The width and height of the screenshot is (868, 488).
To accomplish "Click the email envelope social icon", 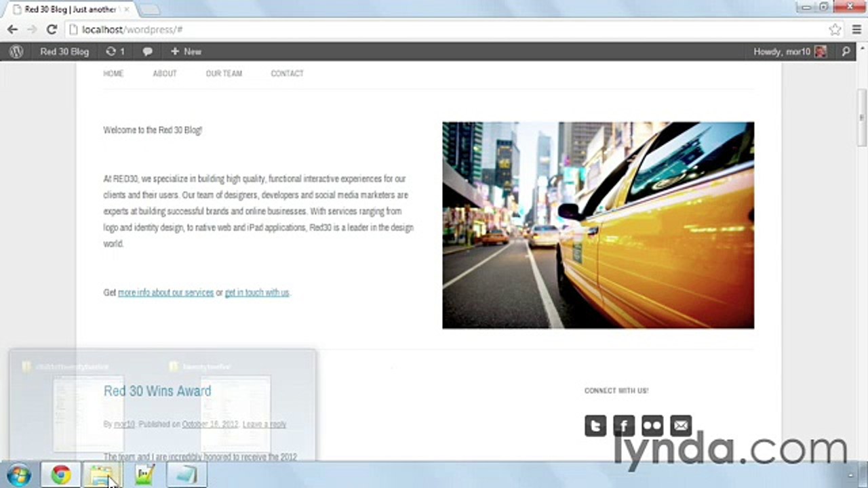I will click(681, 426).
